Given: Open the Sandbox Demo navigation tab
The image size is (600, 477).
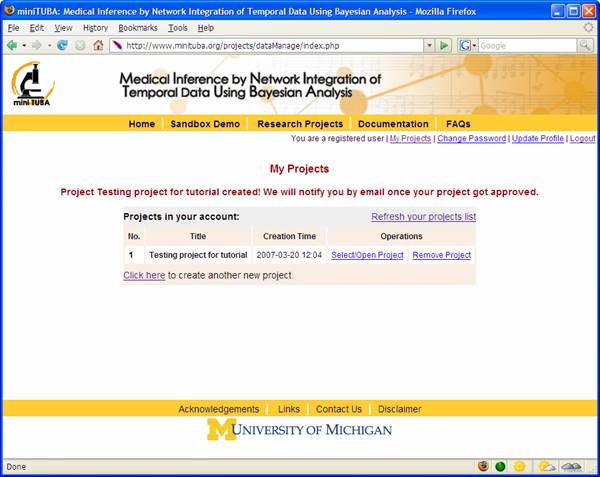Looking at the screenshot, I should (x=205, y=124).
